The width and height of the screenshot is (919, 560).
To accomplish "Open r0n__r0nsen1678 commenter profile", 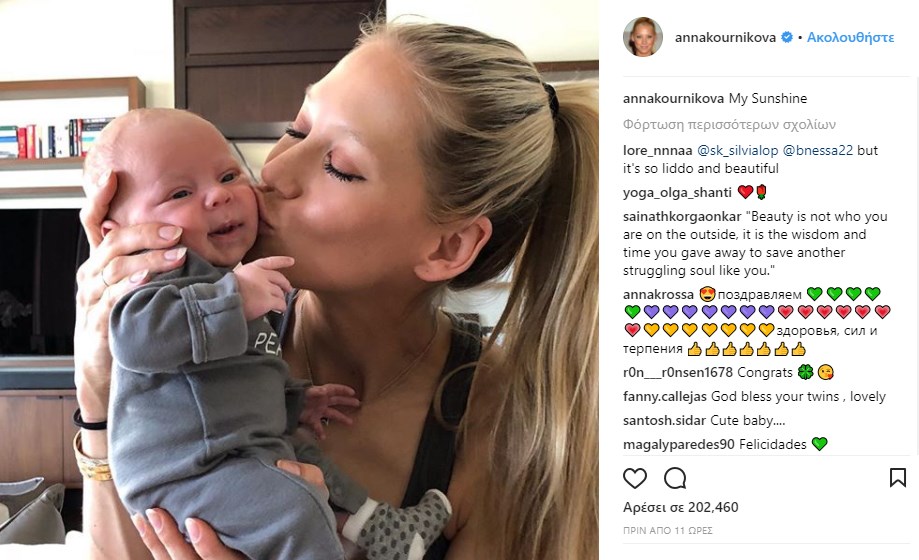I will click(678, 372).
